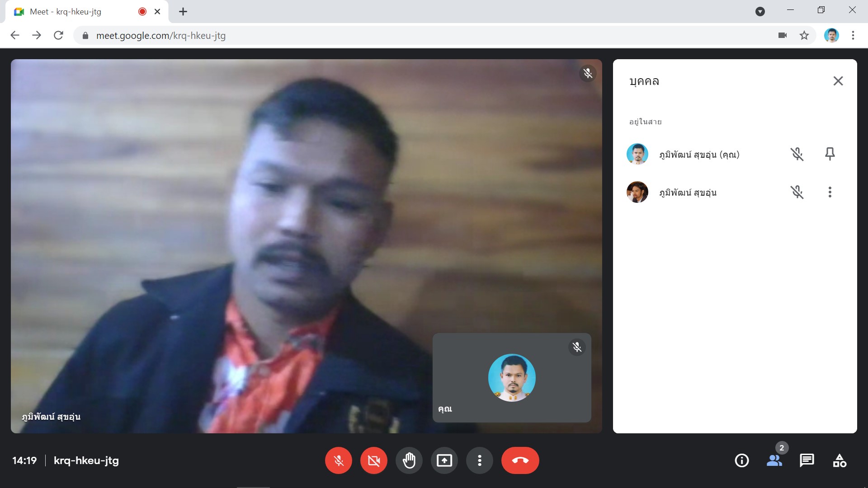The width and height of the screenshot is (868, 488).
Task: Open the more options menu in the control bar
Action: coord(479,460)
